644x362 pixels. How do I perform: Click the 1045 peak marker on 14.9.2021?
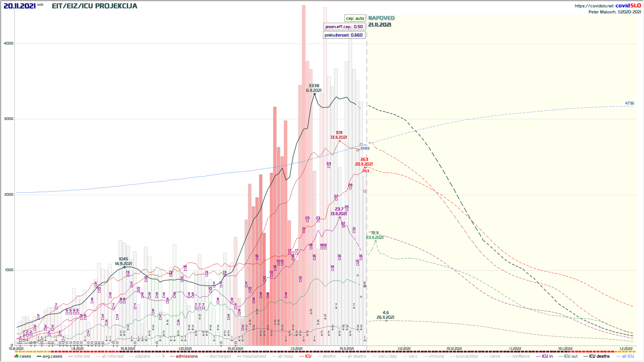tap(124, 267)
